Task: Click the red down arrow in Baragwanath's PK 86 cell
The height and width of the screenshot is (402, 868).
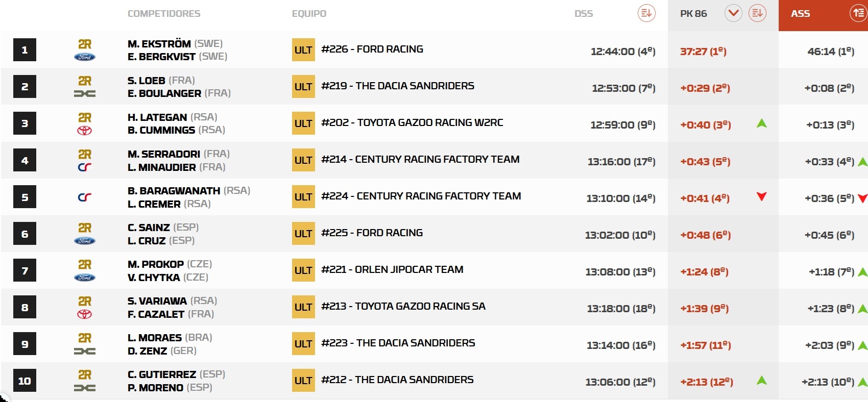Action: coord(761,196)
